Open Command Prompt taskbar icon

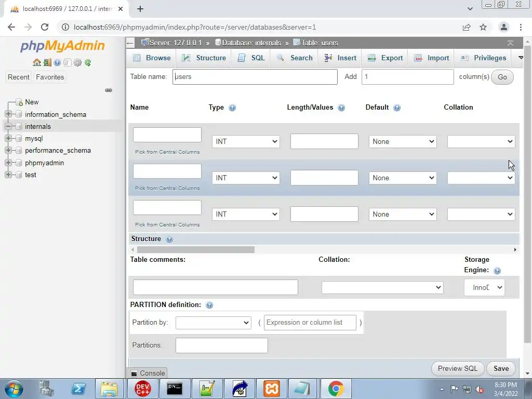tap(175, 389)
